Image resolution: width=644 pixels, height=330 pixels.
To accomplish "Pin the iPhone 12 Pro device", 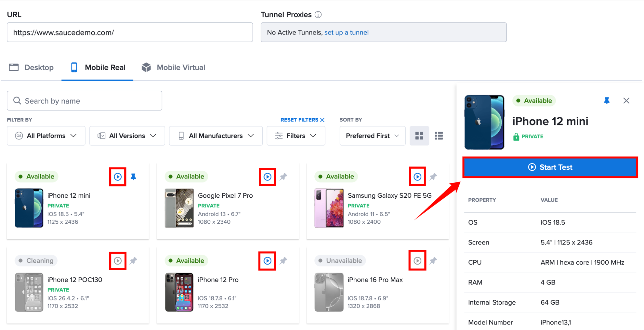I will [283, 261].
